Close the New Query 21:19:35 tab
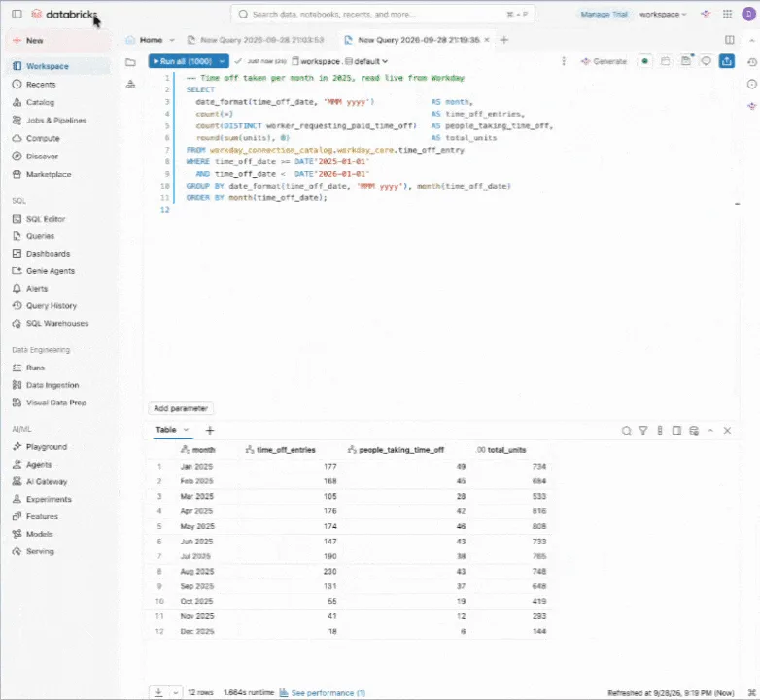Viewport: 760px width, 700px height. coord(487,40)
